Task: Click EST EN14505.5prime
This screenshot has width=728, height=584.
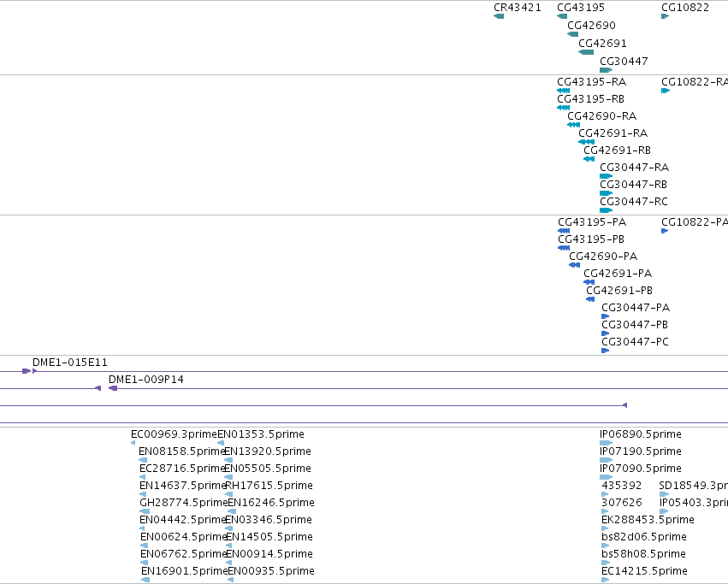Action: tap(269, 538)
